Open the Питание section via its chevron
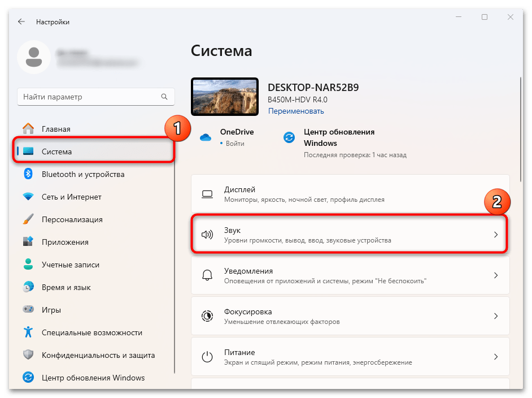The image size is (532, 398). point(496,356)
